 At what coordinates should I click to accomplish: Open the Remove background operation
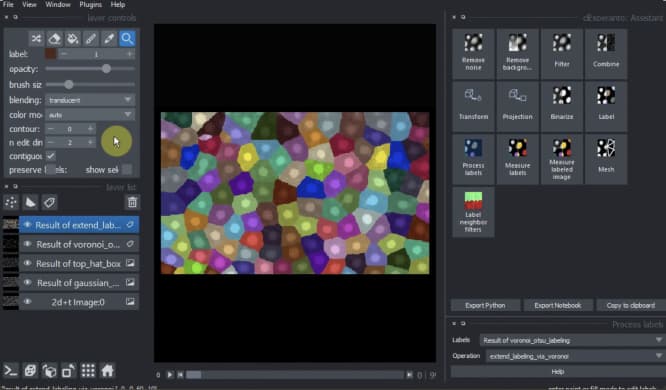(517, 54)
